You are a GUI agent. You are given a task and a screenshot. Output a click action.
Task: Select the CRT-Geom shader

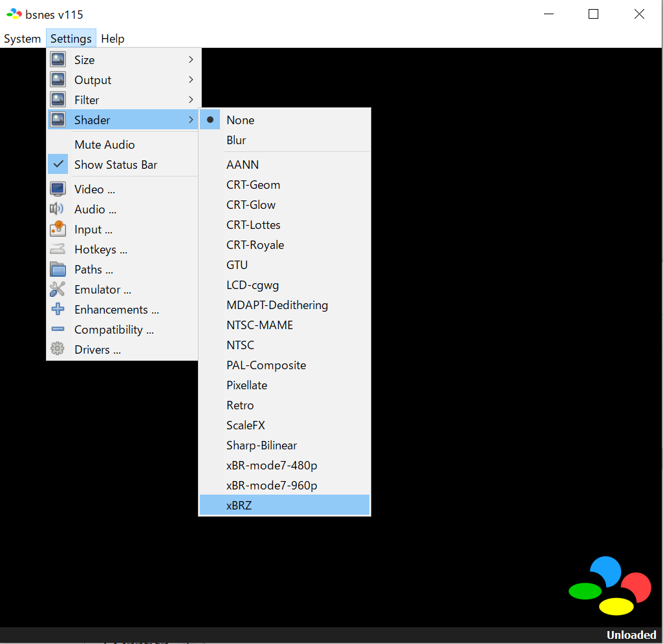point(285,185)
